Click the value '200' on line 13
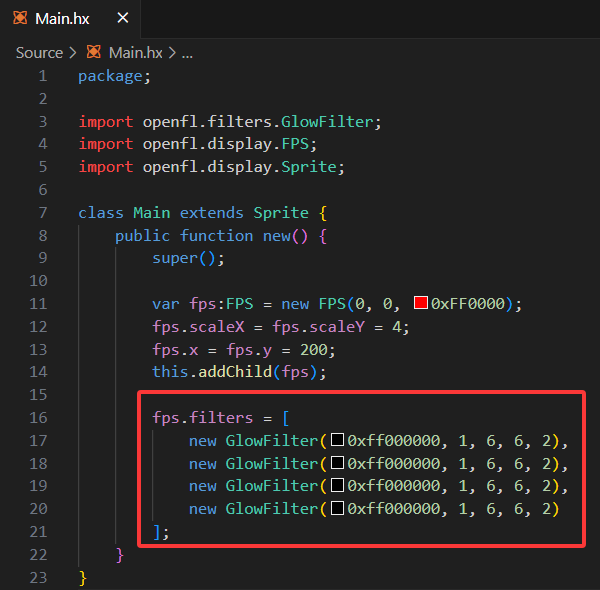600x590 pixels. (x=314, y=350)
